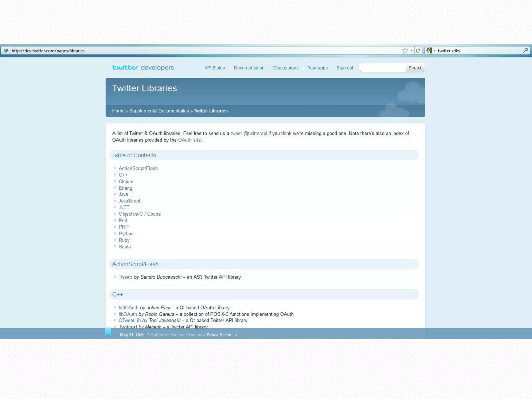Click the Google search engine icon
This screenshot has height=399, width=532.
429,51
